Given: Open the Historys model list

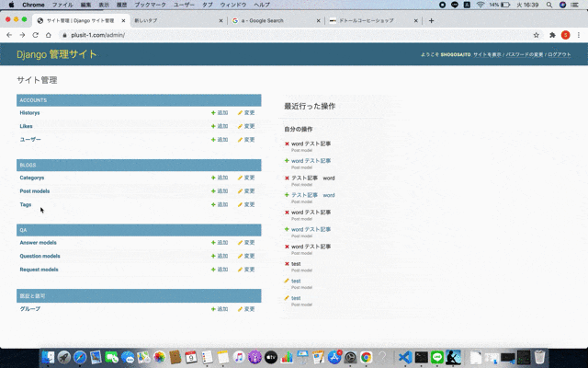Looking at the screenshot, I should coord(29,112).
